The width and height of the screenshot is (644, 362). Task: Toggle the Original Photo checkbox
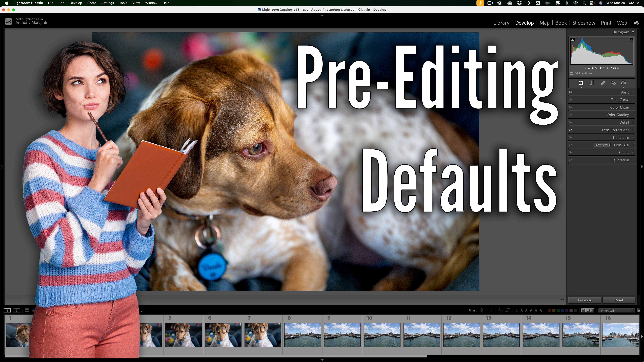572,73
